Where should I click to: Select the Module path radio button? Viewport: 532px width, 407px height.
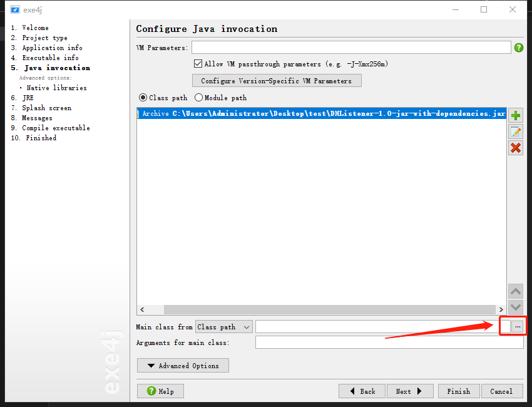pyautogui.click(x=198, y=98)
